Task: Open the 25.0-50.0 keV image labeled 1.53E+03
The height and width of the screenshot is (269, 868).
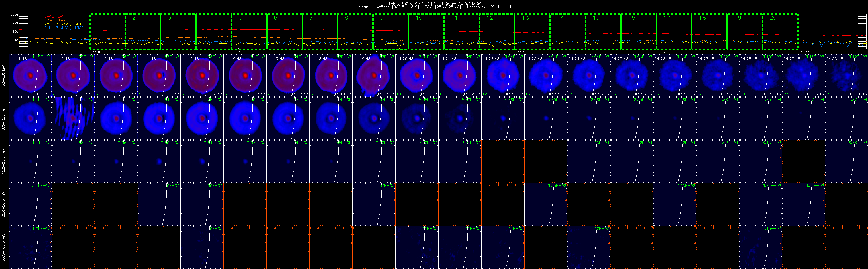Action: 374,204
